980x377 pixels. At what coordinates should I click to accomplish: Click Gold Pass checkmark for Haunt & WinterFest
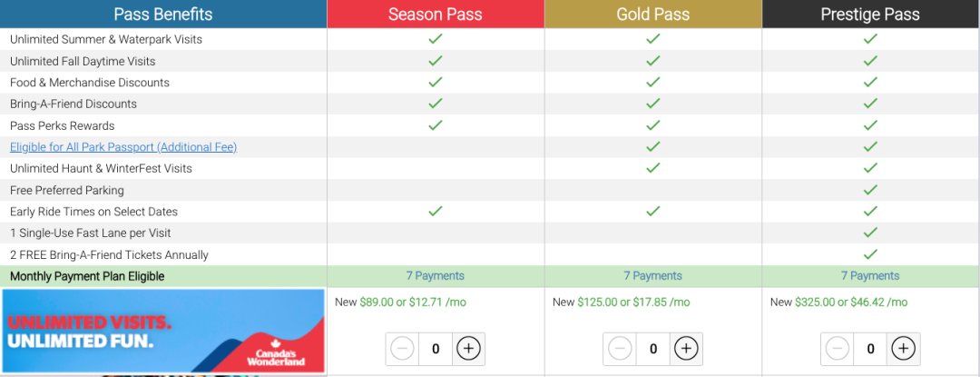(653, 167)
